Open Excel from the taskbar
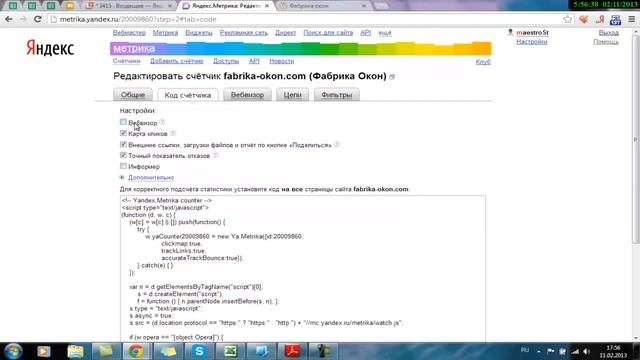Viewport: 640px width, 360px height. (x=230, y=351)
